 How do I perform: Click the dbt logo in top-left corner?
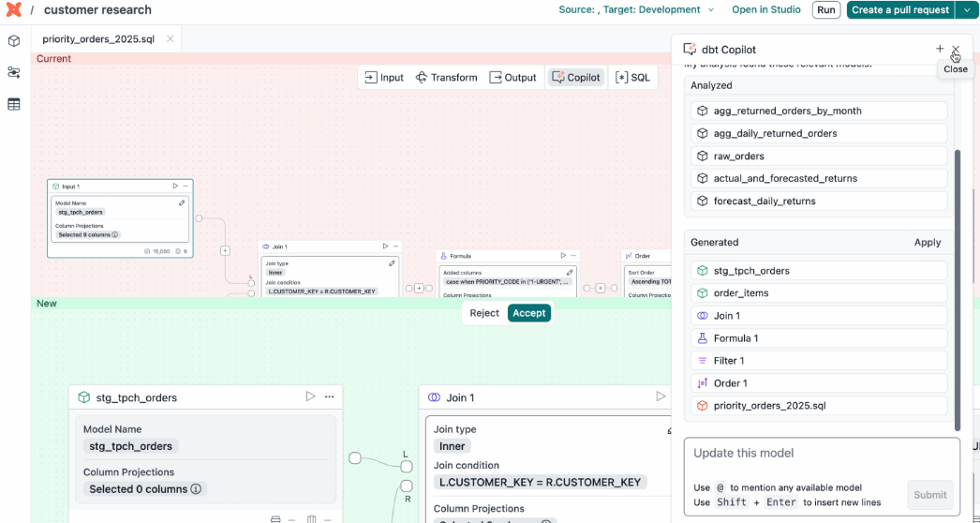click(13, 9)
